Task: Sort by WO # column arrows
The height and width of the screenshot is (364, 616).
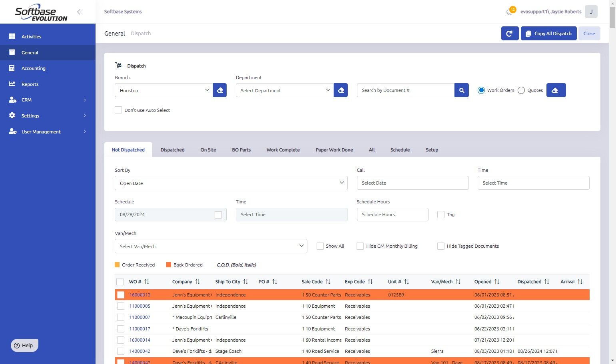Action: (147, 282)
